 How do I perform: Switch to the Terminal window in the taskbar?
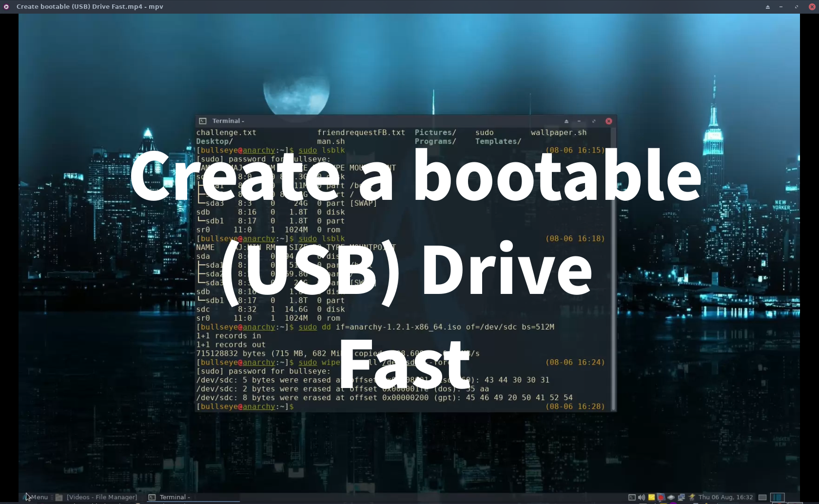point(173,497)
